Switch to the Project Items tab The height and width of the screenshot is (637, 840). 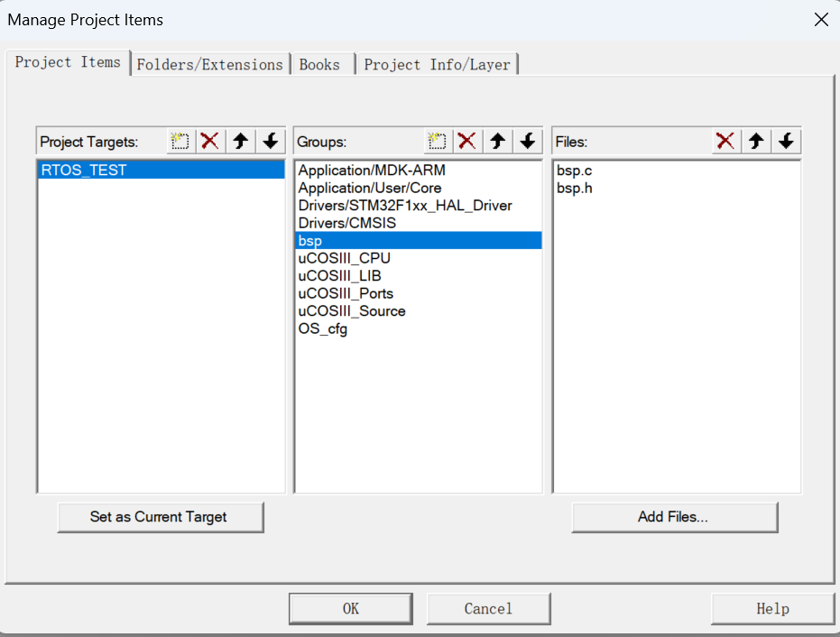68,62
